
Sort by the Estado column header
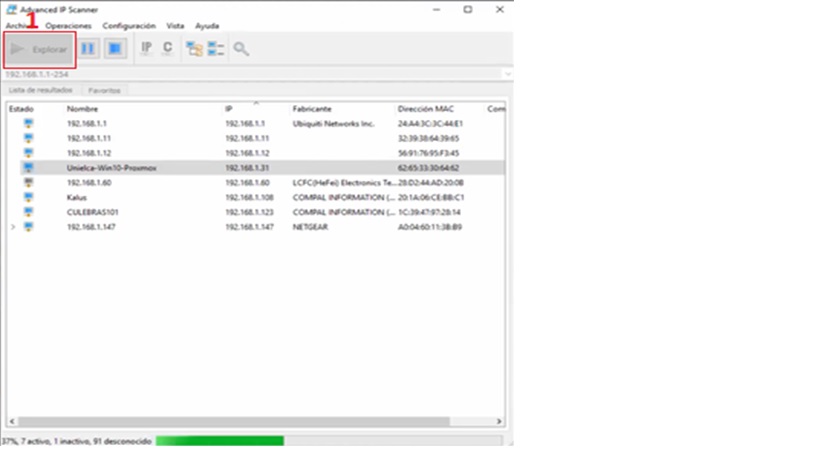[x=21, y=109]
